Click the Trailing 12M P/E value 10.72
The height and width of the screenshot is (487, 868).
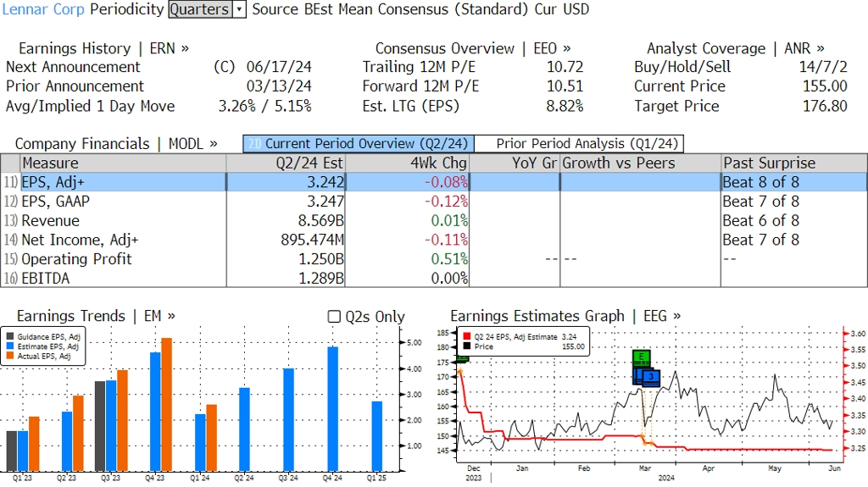pyautogui.click(x=565, y=67)
